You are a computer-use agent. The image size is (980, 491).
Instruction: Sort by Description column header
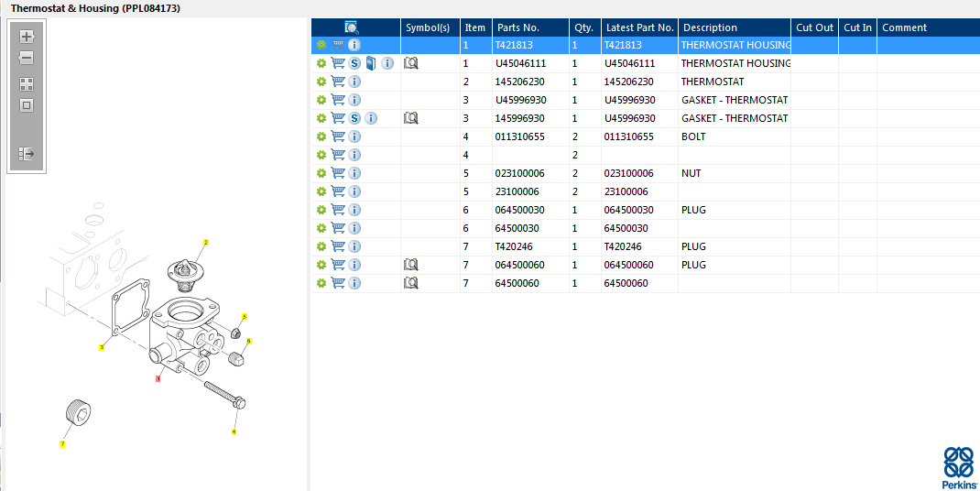click(735, 27)
